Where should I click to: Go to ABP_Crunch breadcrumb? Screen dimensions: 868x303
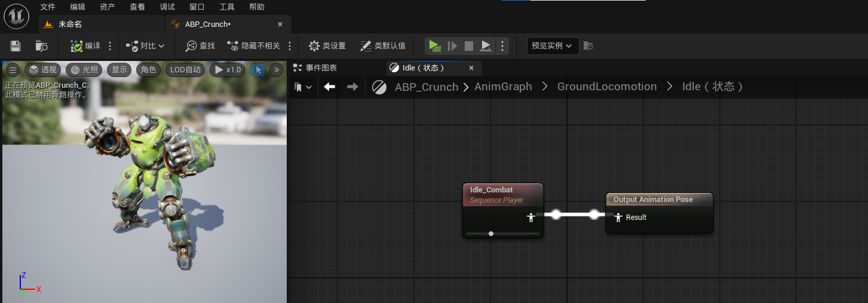pos(427,87)
